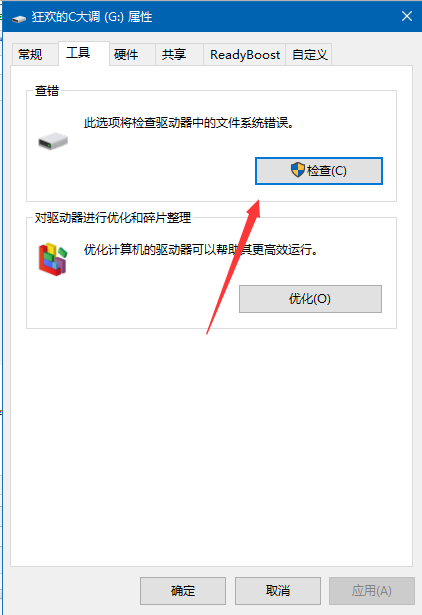Cancel using the 取消 button
Image resolution: width=422 pixels, height=615 pixels.
coord(278,591)
